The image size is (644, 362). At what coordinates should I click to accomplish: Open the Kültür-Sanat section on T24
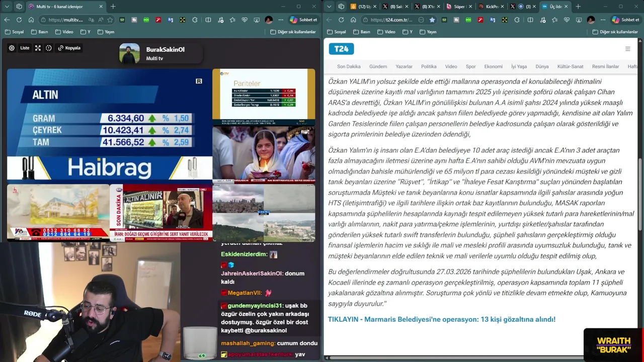tap(570, 66)
